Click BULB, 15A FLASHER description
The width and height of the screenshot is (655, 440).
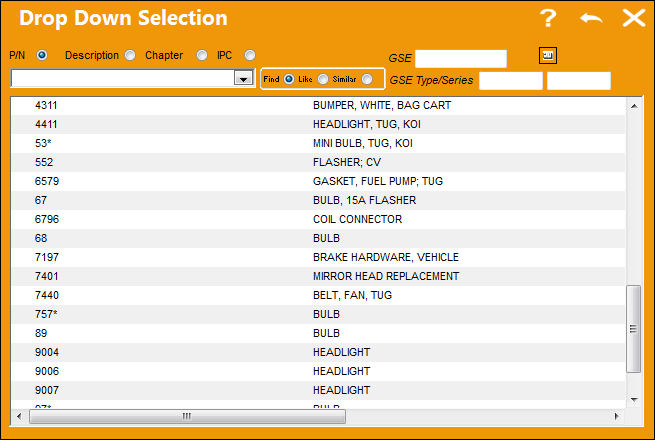coord(364,201)
